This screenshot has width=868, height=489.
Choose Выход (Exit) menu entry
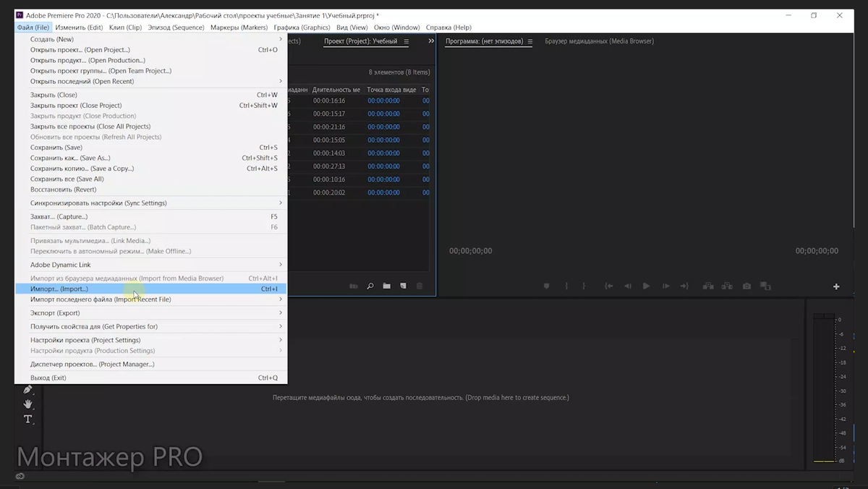(x=150, y=378)
